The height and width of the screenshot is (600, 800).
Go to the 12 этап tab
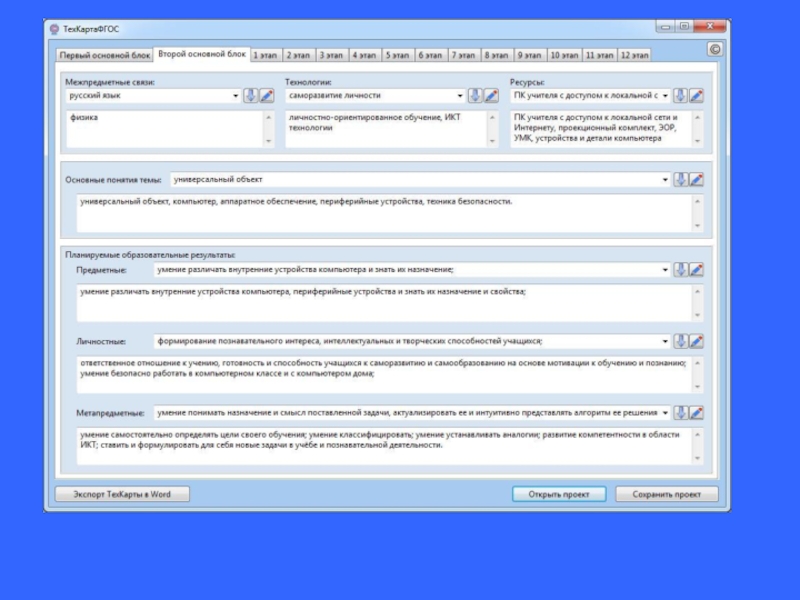[x=635, y=56]
